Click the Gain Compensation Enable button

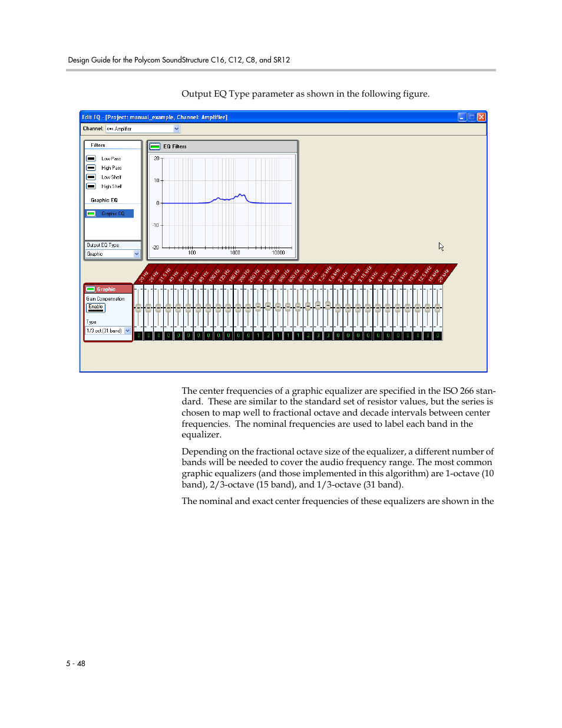click(x=96, y=307)
